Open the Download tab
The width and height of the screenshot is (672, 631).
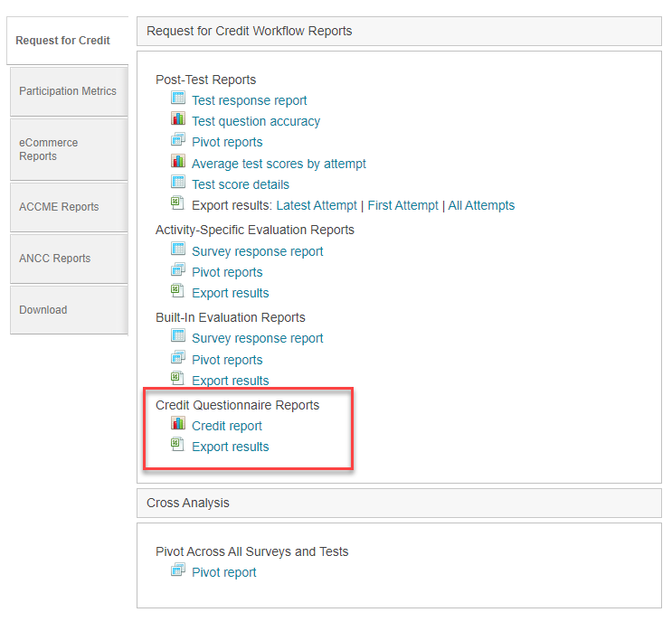coord(69,310)
